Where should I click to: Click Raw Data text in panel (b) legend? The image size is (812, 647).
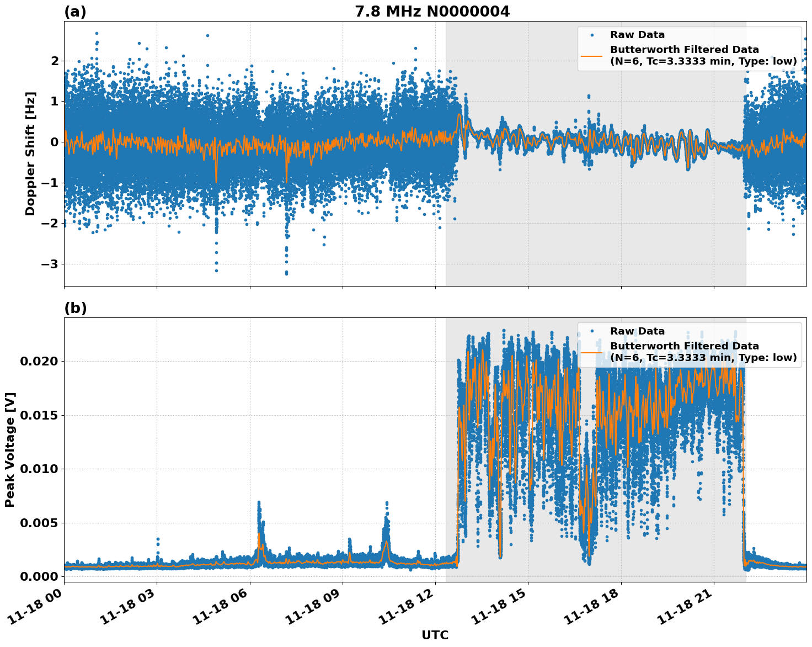(x=637, y=331)
